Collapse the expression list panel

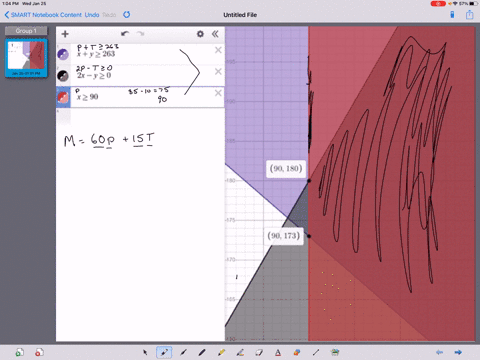[x=215, y=34]
